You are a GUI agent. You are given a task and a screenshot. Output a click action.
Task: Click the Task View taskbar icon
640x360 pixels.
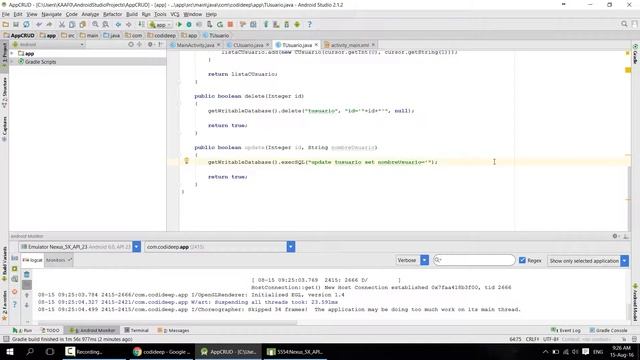tap(50, 352)
